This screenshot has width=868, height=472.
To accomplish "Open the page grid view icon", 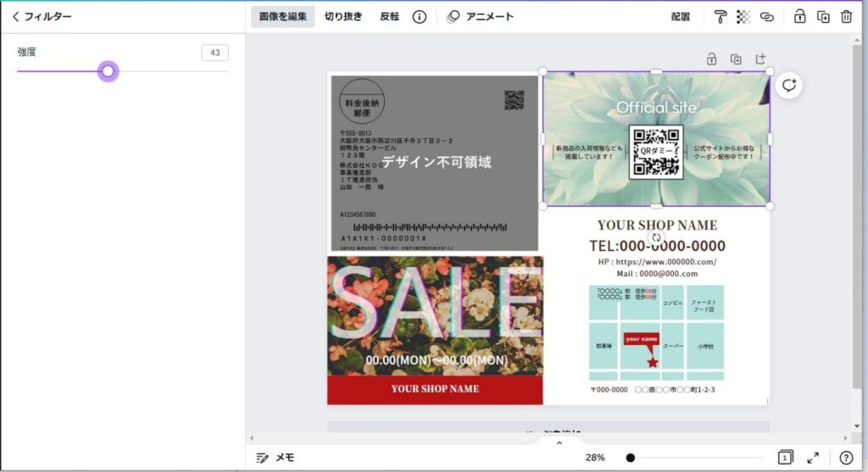I will (785, 458).
